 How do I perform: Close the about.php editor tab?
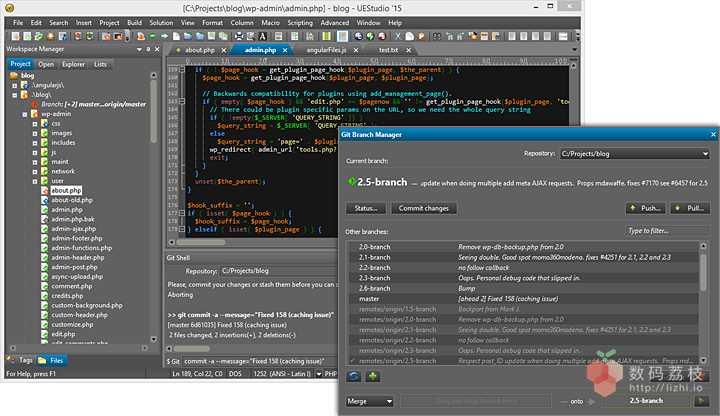click(x=224, y=50)
